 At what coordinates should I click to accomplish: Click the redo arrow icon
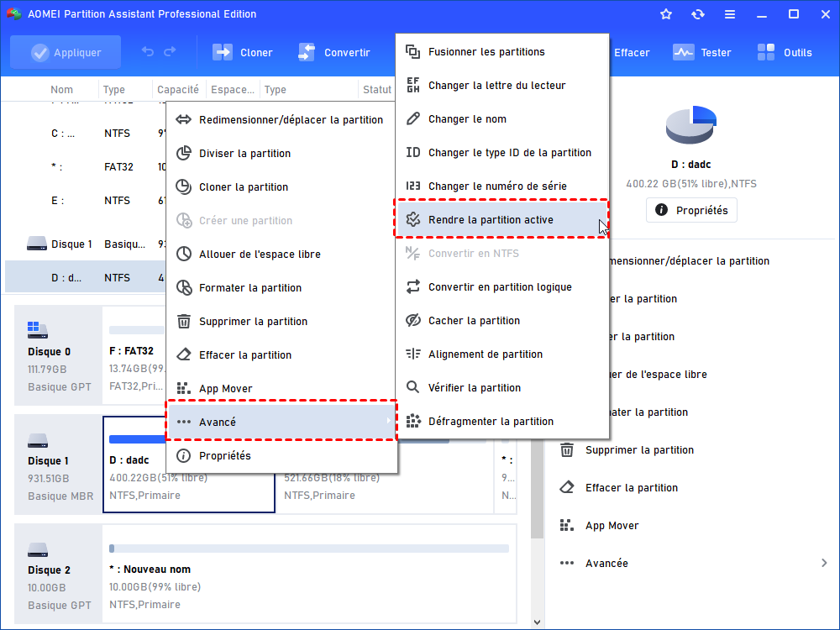coord(170,52)
